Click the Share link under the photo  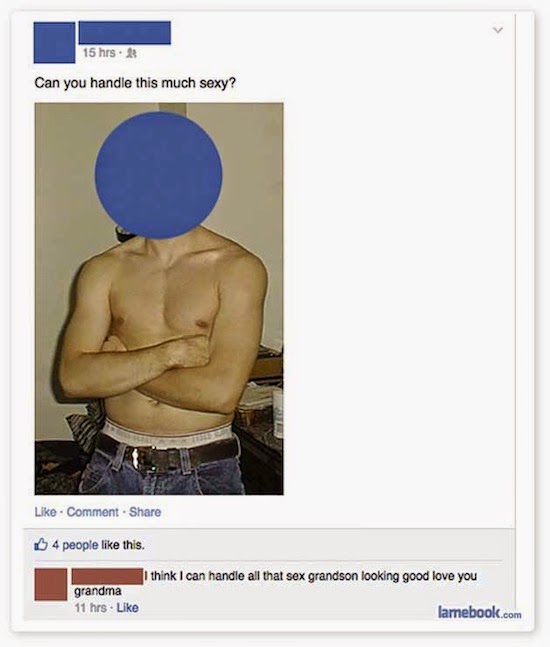point(145,512)
